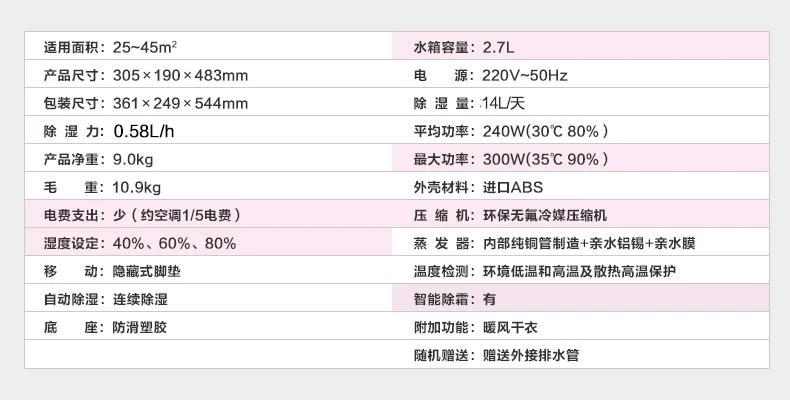Viewport: 790px width, 400px height.
Task: Select the 除湿量 14L/天 entry
Action: [580, 102]
